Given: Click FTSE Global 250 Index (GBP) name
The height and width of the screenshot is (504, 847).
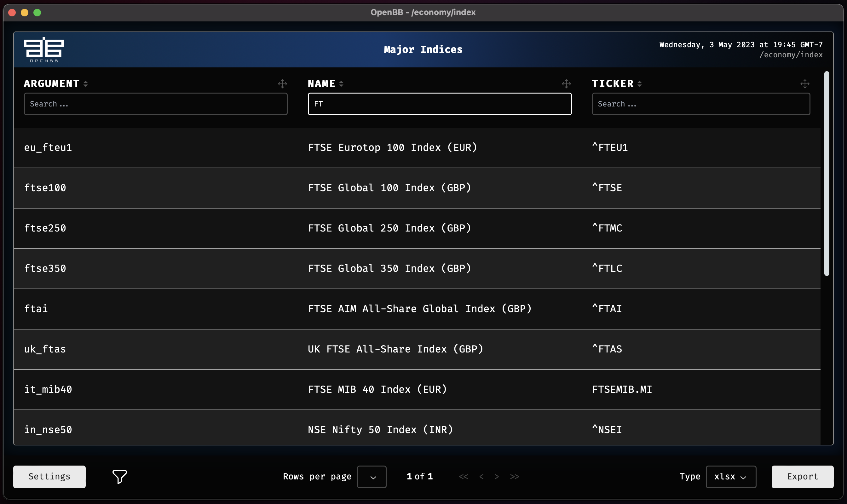Looking at the screenshot, I should [390, 228].
